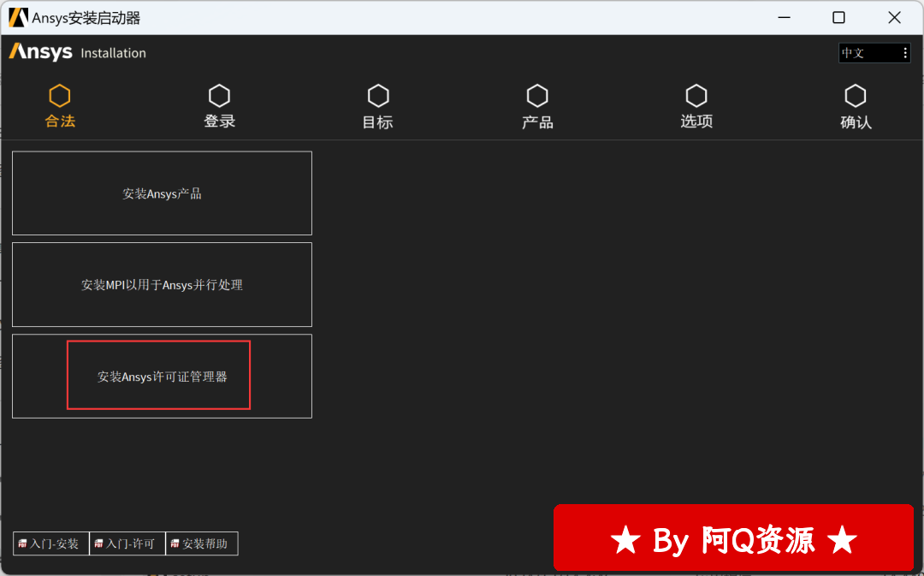Click the Ansys app icon in title bar
The image size is (924, 576).
[x=18, y=18]
